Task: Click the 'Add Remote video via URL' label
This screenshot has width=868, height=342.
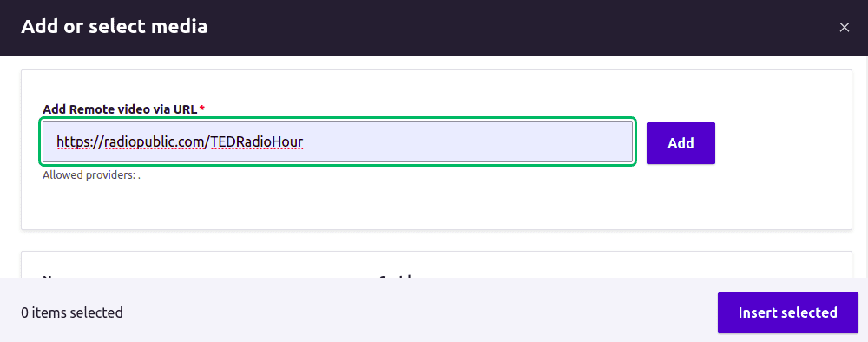Action: coord(120,109)
